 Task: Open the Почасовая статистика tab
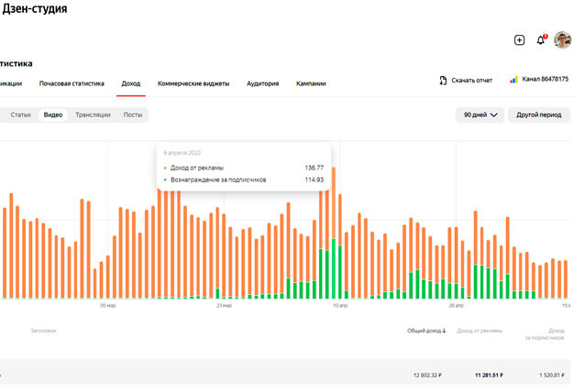(x=72, y=83)
